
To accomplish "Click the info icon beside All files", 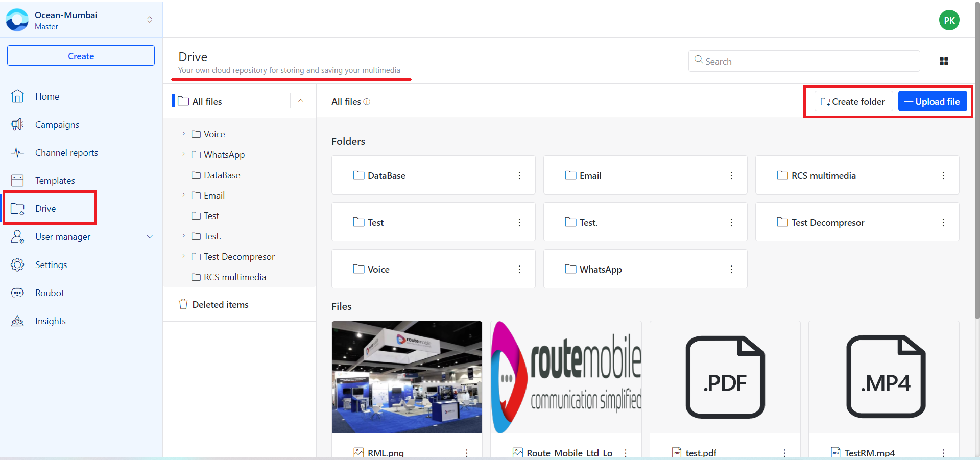I will (x=367, y=102).
